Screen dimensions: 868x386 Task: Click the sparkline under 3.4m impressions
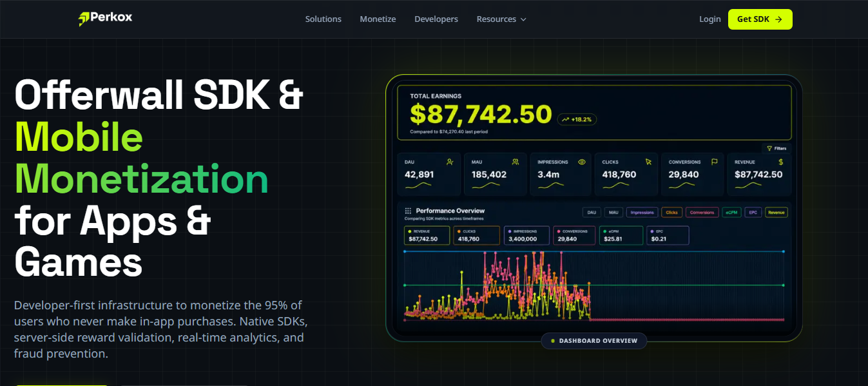551,186
